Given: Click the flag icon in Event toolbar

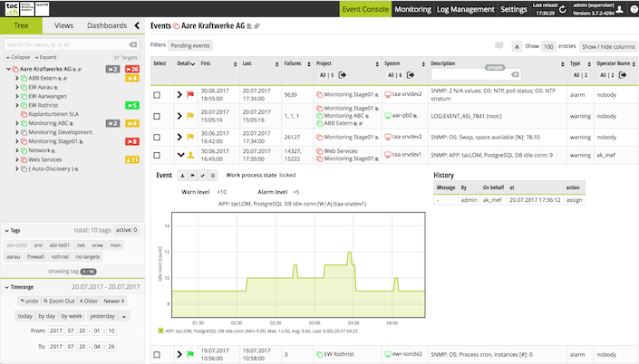Looking at the screenshot, I should click(x=192, y=176).
